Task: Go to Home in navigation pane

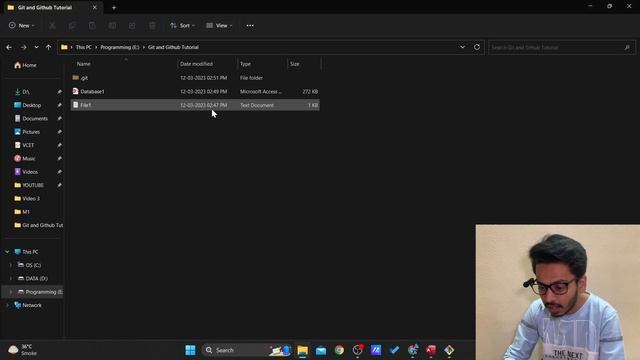Action: click(25, 65)
